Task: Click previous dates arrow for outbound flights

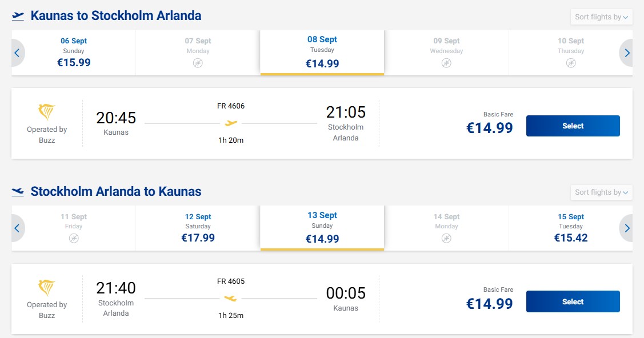Action: [x=18, y=53]
